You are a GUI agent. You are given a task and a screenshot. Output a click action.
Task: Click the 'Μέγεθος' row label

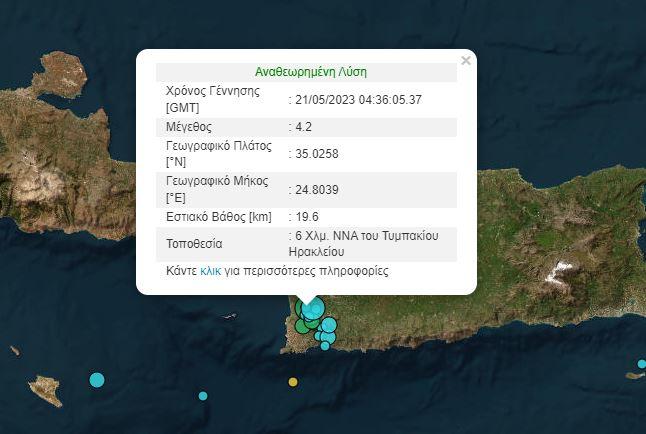tap(189, 127)
